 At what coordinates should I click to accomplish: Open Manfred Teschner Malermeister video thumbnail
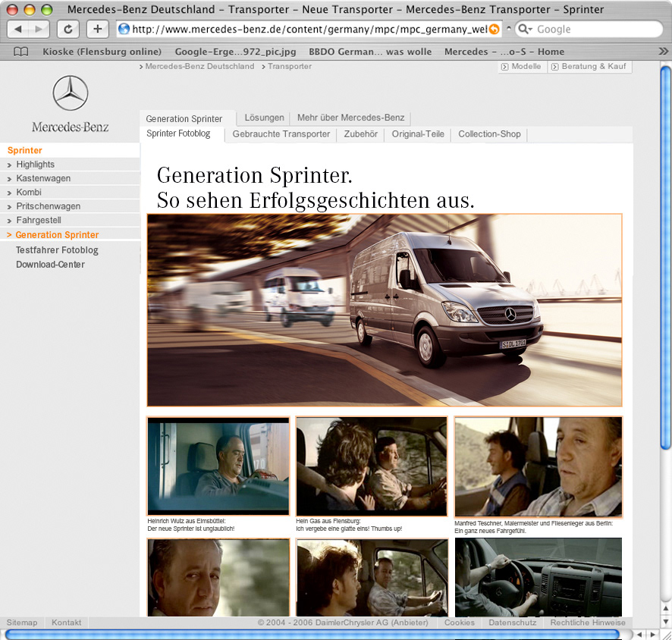click(x=539, y=466)
